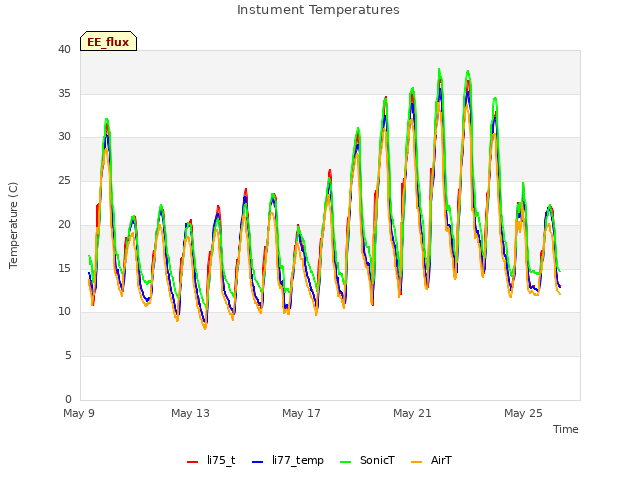Click the blue li77_temp legend swatch
The height and width of the screenshot is (480, 640).
point(258,462)
